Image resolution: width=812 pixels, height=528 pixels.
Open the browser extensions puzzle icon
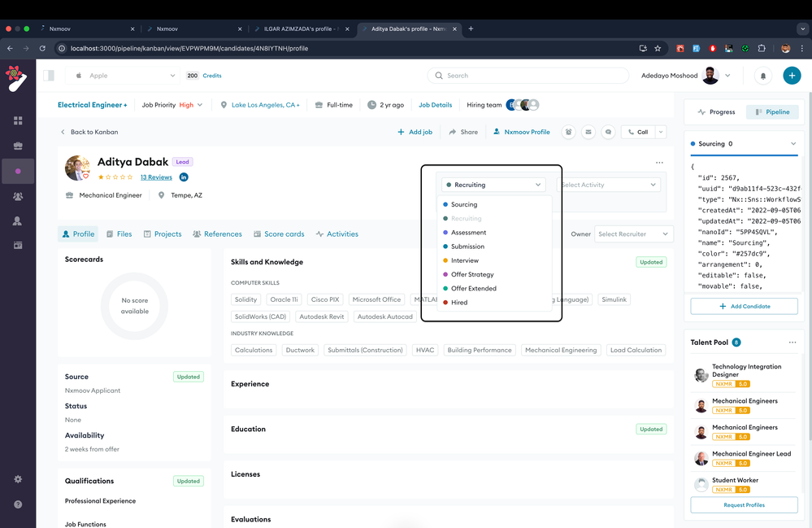[x=762, y=48]
